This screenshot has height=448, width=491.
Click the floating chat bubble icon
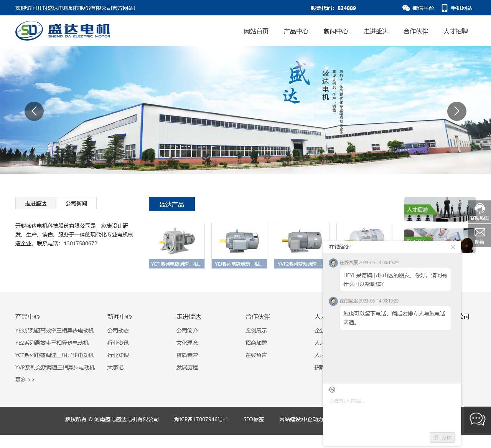point(478,419)
